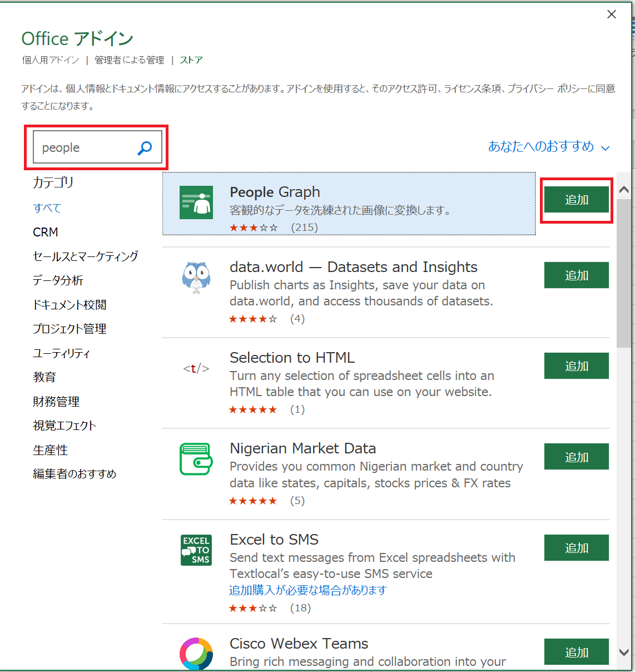Open the People Graph title
This screenshot has width=635, height=672.
275,192
